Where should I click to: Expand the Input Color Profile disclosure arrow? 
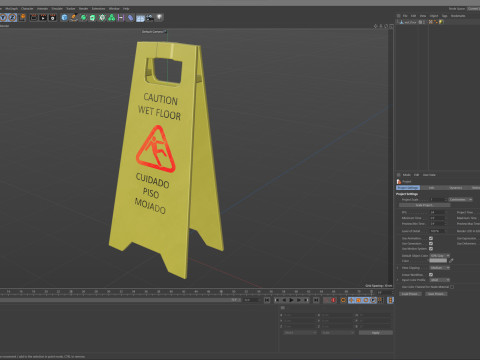click(398, 280)
